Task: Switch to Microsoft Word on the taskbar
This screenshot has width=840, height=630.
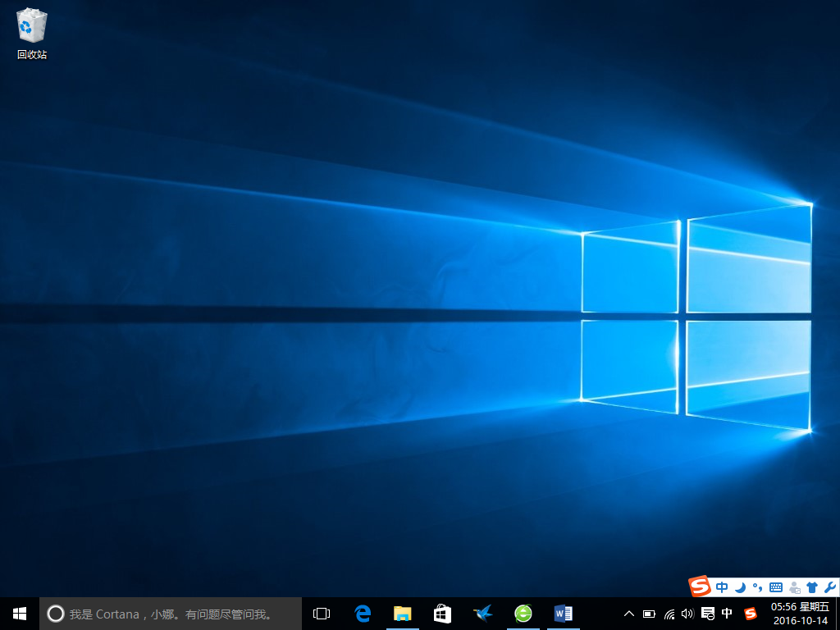Action: click(x=564, y=614)
